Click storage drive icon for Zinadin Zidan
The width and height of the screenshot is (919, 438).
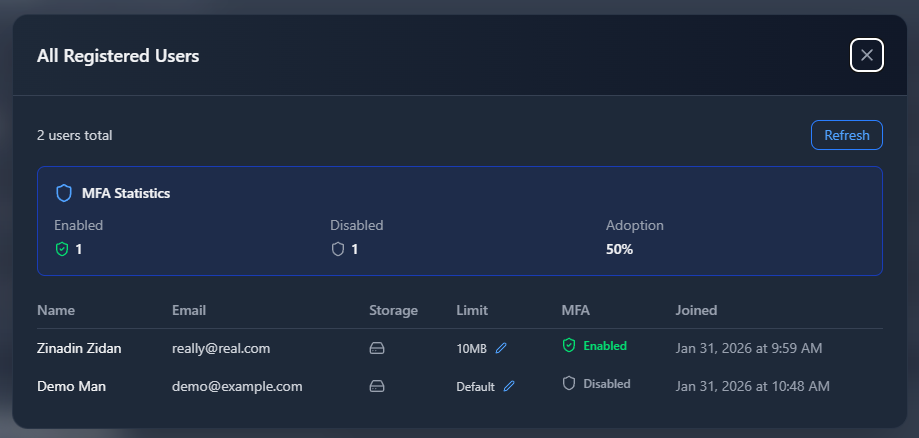coord(377,348)
